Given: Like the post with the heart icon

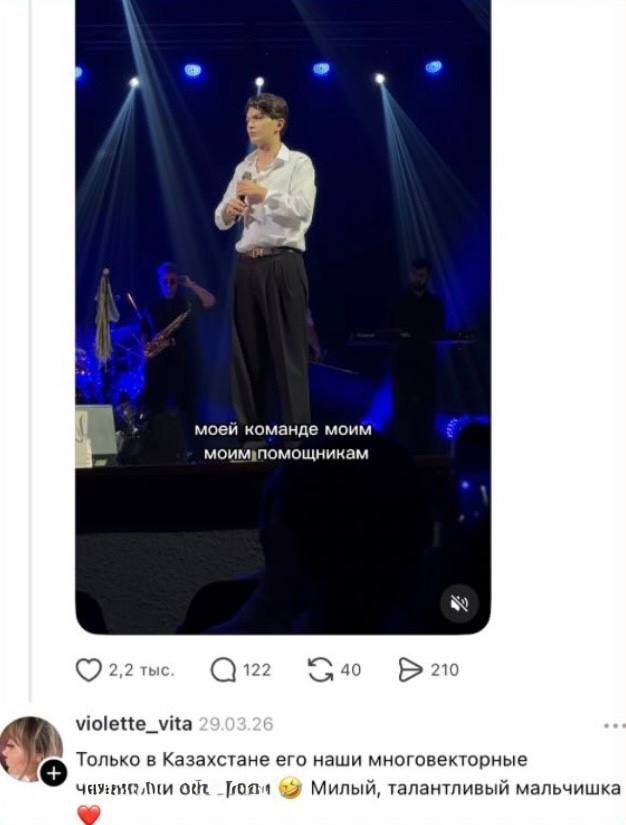Looking at the screenshot, I should point(89,670).
